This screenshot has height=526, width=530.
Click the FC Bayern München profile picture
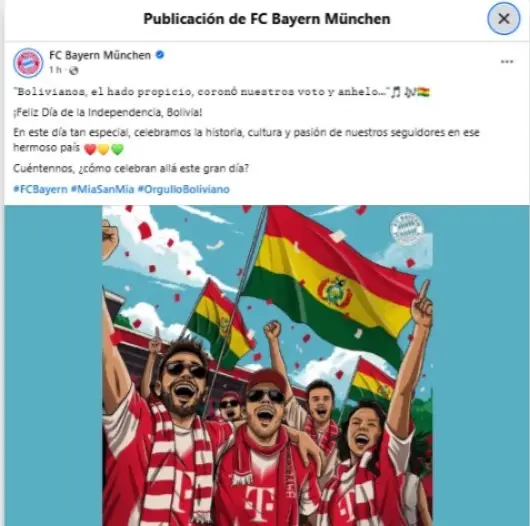pyautogui.click(x=28, y=63)
